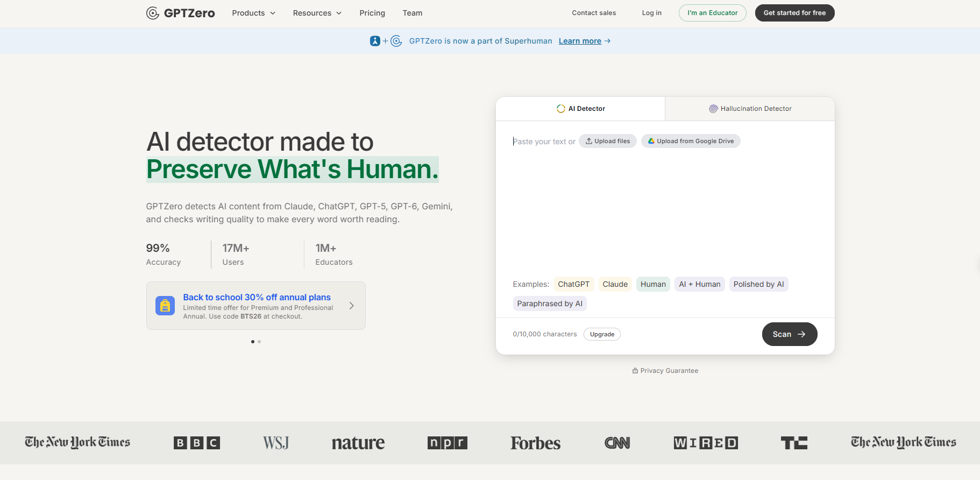This screenshot has height=480, width=980.
Task: Click the GPTZero icon in the banner
Action: pos(396,41)
